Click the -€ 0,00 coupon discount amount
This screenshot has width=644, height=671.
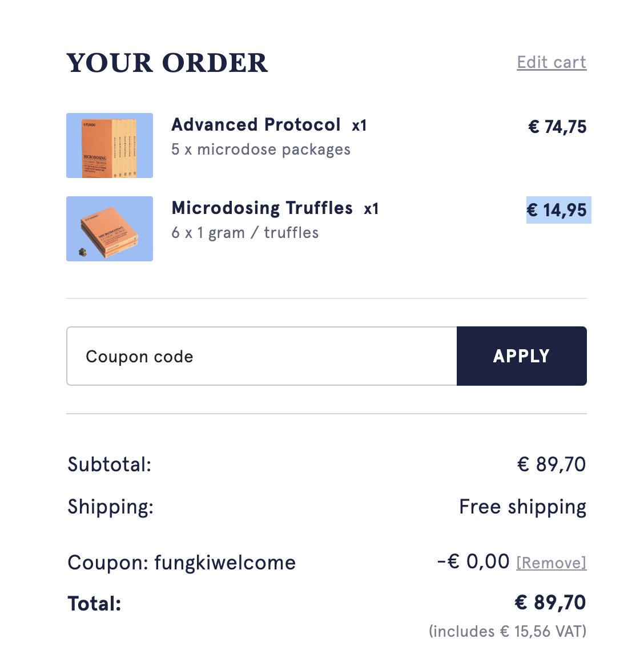(473, 561)
